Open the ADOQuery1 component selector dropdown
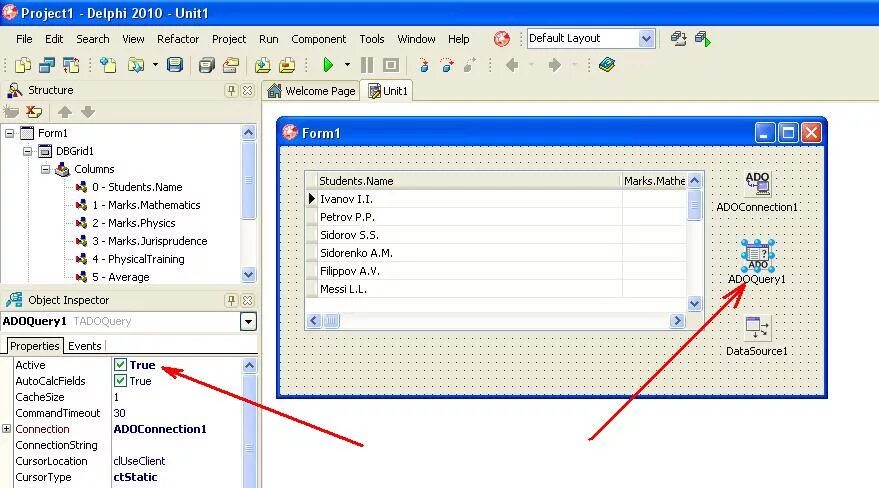The image size is (879, 488). (248, 322)
